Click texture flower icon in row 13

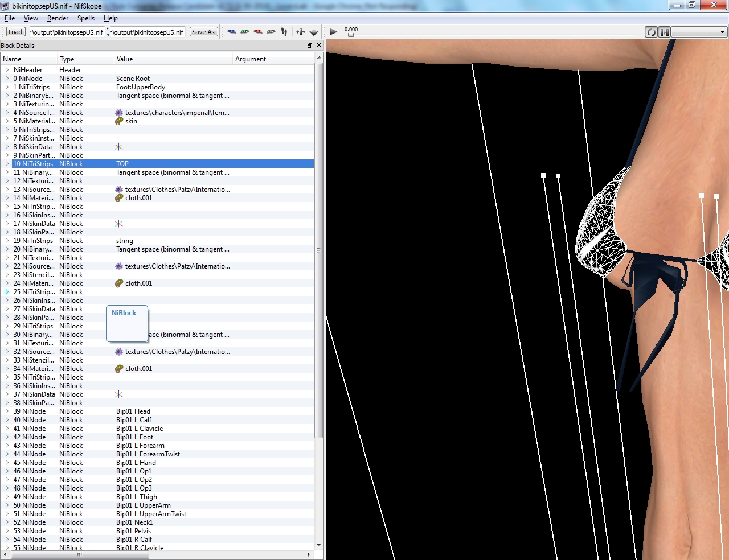[x=119, y=190]
